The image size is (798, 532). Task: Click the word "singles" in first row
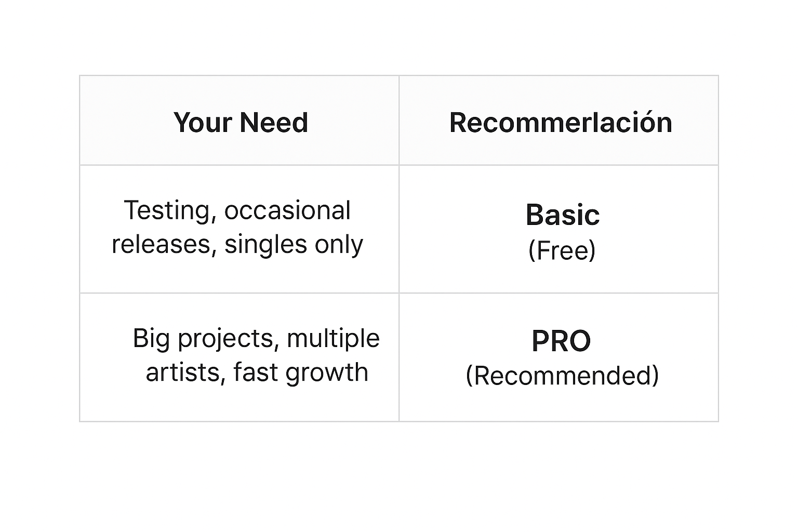click(x=266, y=244)
